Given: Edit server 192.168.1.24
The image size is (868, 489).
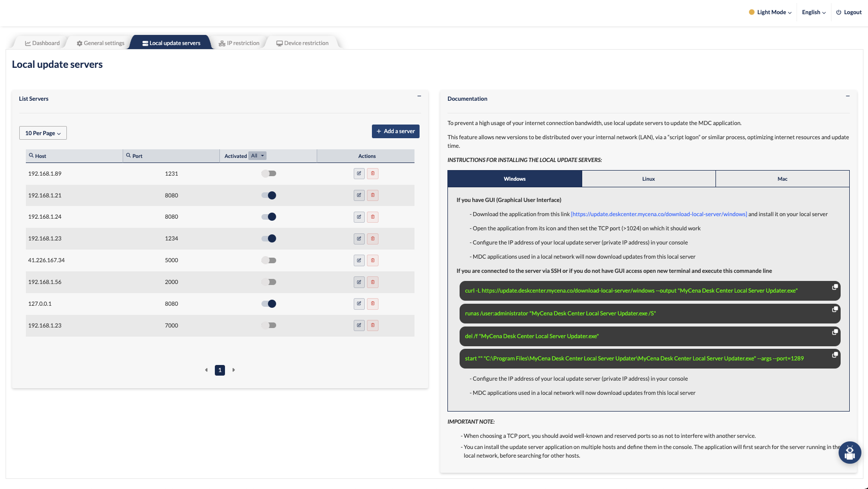Looking at the screenshot, I should 359,217.
